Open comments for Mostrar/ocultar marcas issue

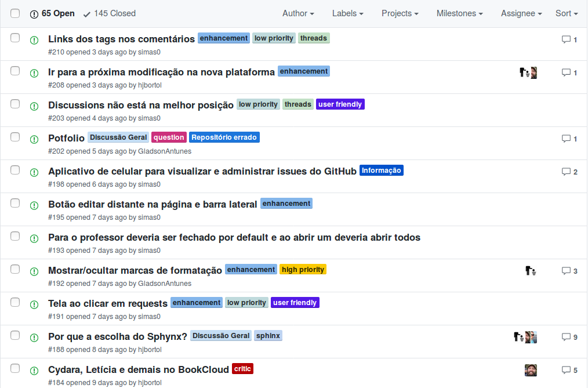point(569,271)
